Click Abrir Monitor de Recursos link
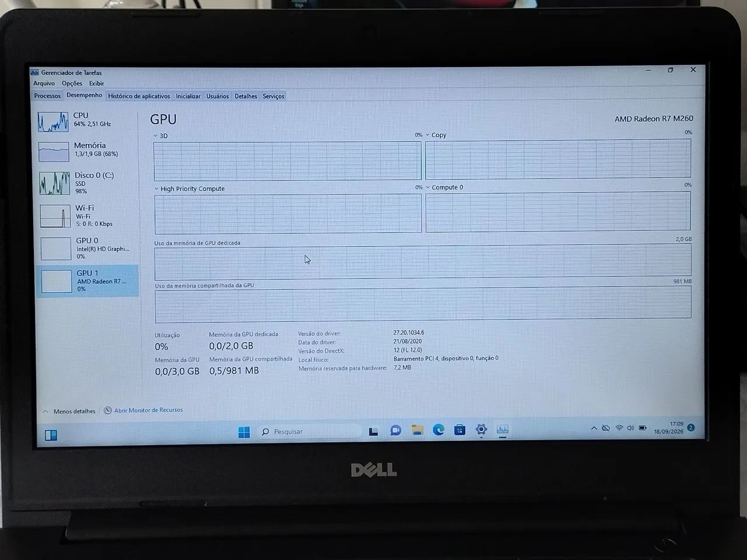 tap(148, 410)
